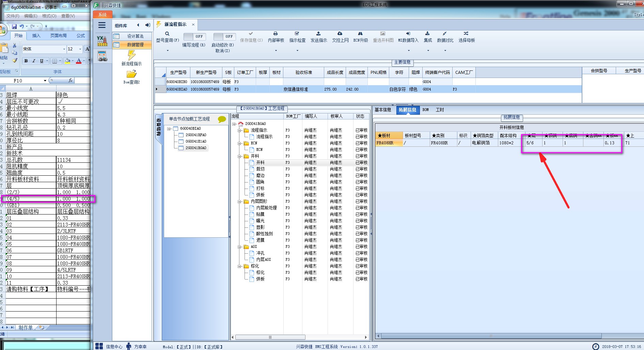Image resolution: width=644 pixels, height=350 pixels.
Task: Open the Bom查询2 folder icon
Action: point(131,74)
